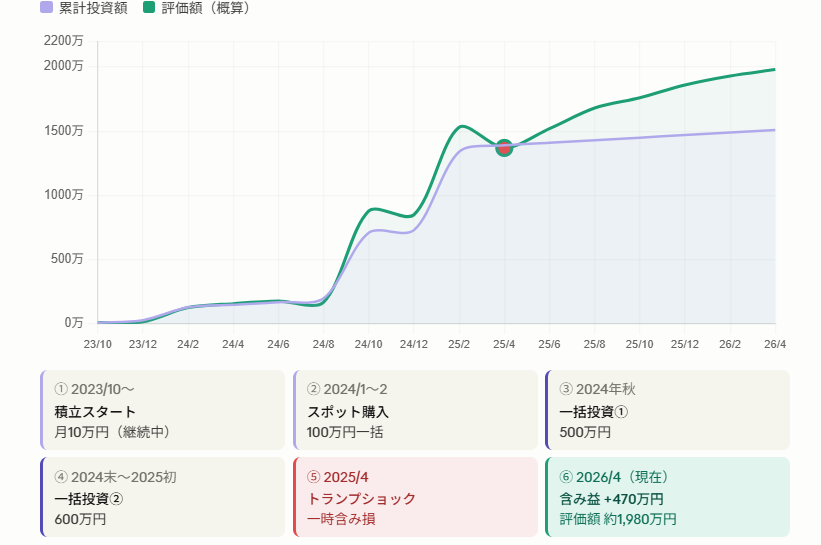Viewport: 821px width, 545px height.
Task: Click the green 評価額 legend swatch
Action: pos(149,8)
